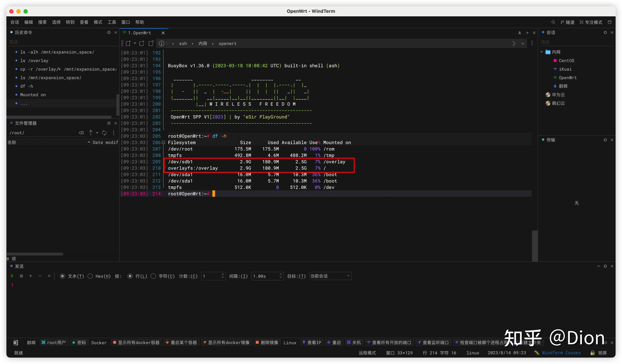Collapse the 内网 folder in sessions tree
Screen dimensions: 622x364
(x=542, y=52)
